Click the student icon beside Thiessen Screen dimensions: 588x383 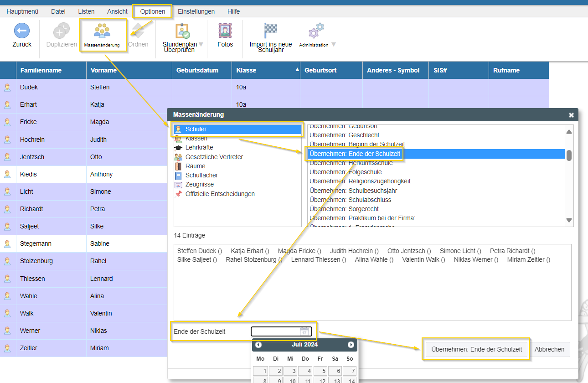click(x=7, y=279)
